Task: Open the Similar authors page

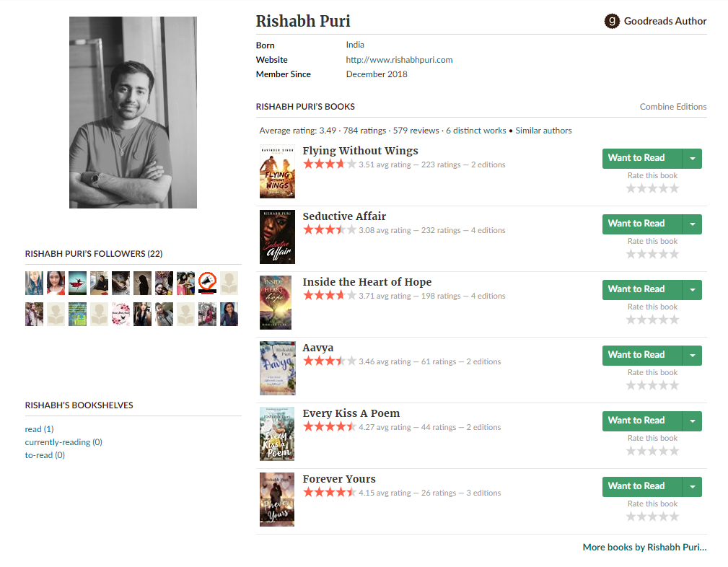Action: (543, 130)
